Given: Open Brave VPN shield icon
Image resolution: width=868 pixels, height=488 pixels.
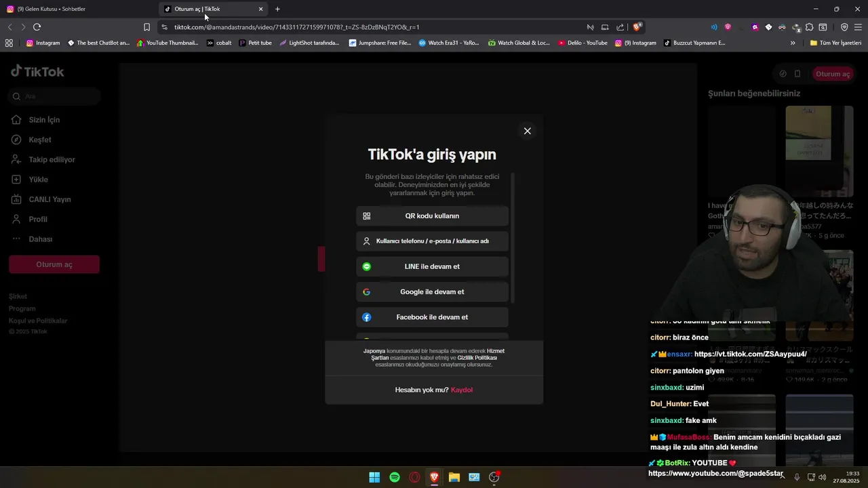Looking at the screenshot, I should [x=844, y=27].
